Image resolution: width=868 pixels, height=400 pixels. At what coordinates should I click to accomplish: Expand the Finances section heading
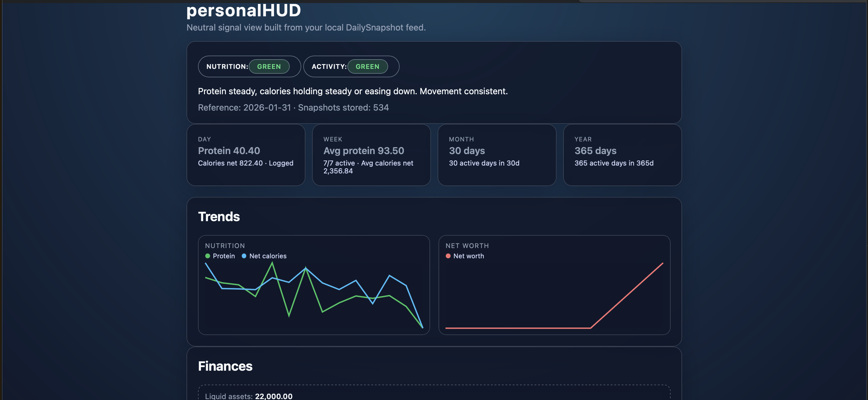tap(225, 366)
